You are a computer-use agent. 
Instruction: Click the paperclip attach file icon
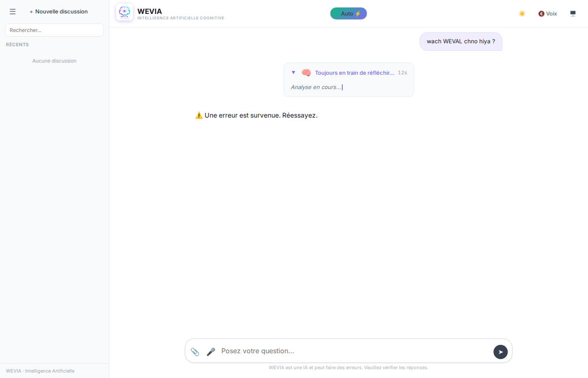click(195, 352)
